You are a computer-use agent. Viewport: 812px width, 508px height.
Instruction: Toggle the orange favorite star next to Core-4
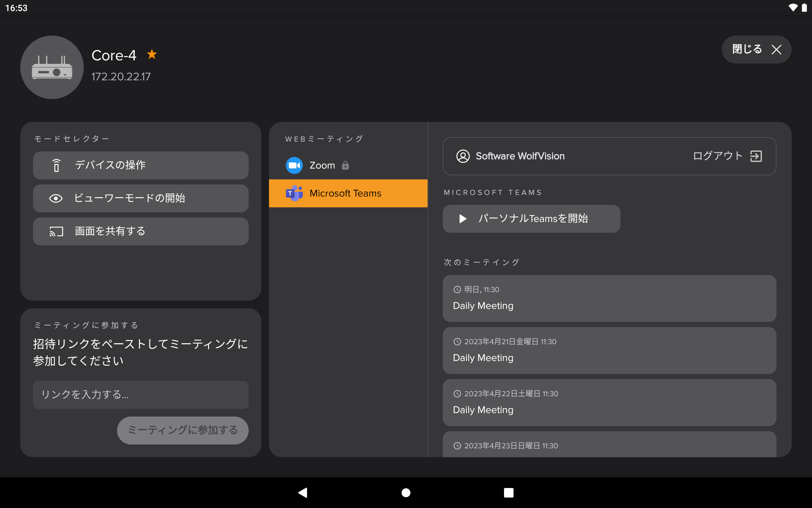click(x=152, y=54)
